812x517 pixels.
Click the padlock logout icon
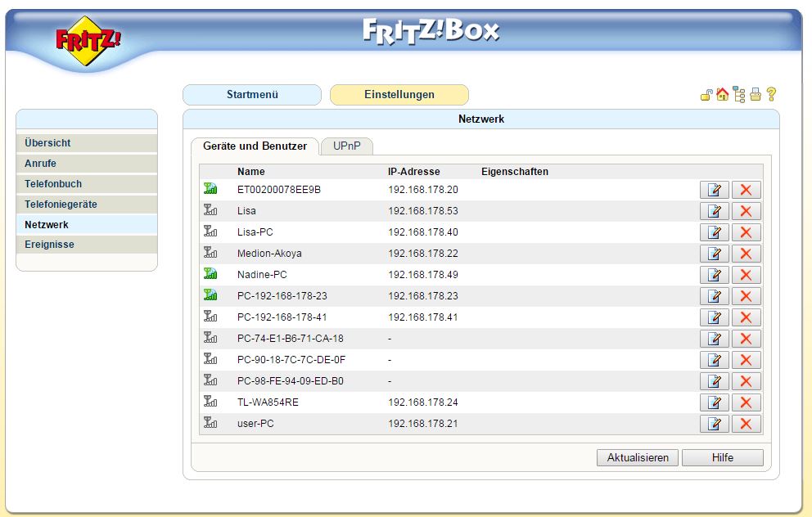(x=706, y=95)
